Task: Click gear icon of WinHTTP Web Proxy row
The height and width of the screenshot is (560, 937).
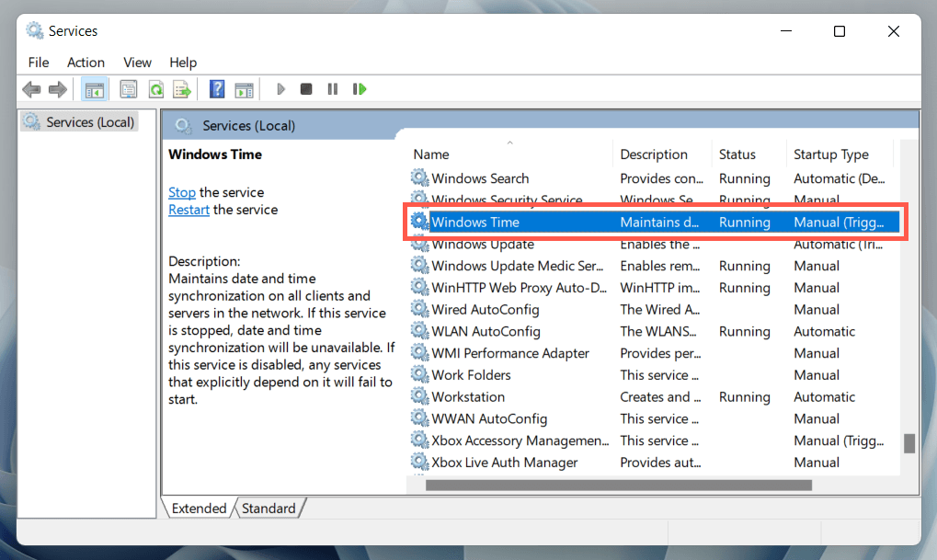Action: 419,287
